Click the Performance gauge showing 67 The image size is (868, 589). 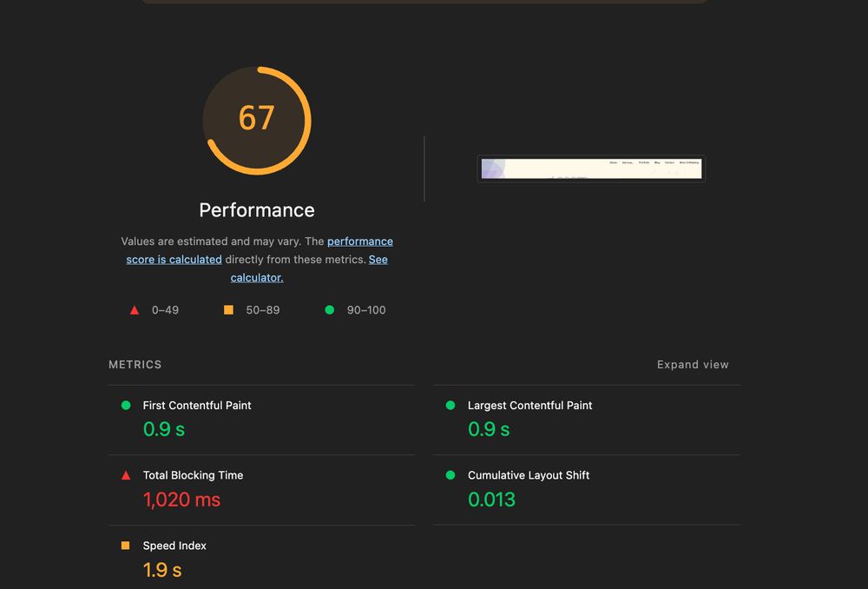tap(256, 120)
